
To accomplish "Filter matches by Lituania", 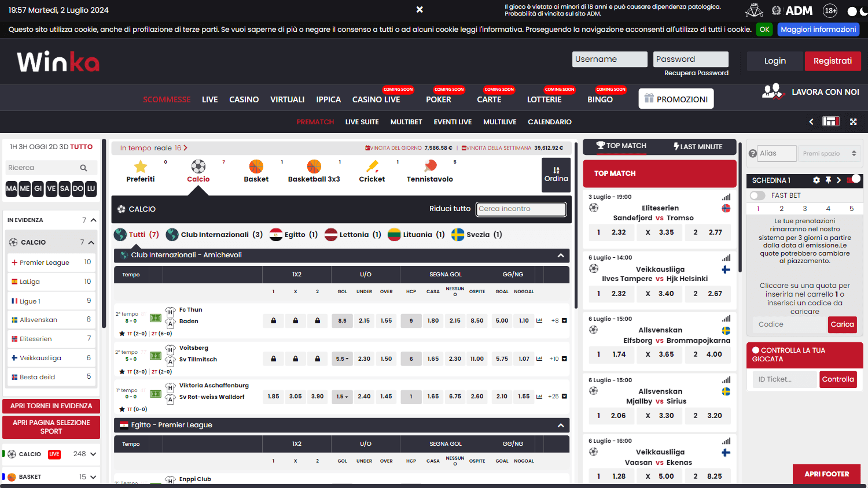I will [x=417, y=234].
